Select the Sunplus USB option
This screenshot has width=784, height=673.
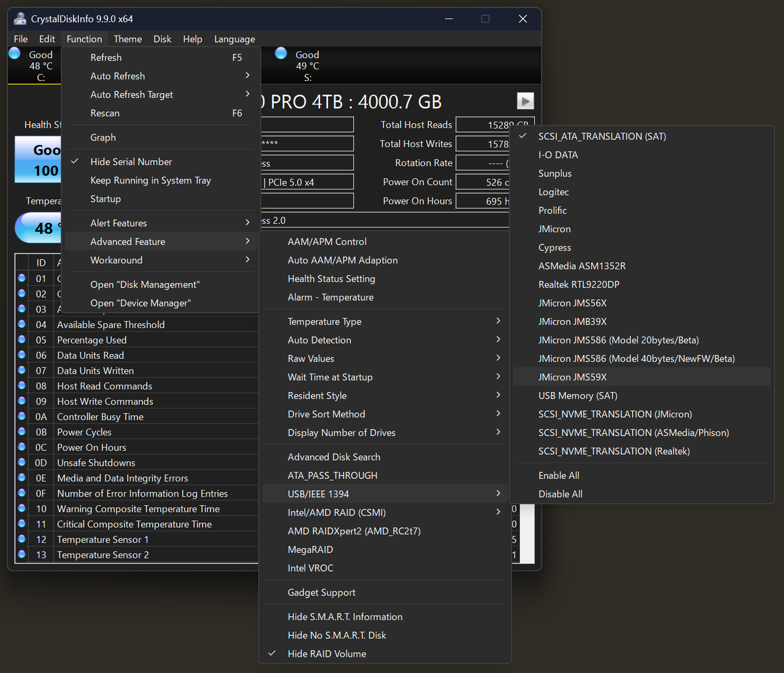click(x=642, y=173)
